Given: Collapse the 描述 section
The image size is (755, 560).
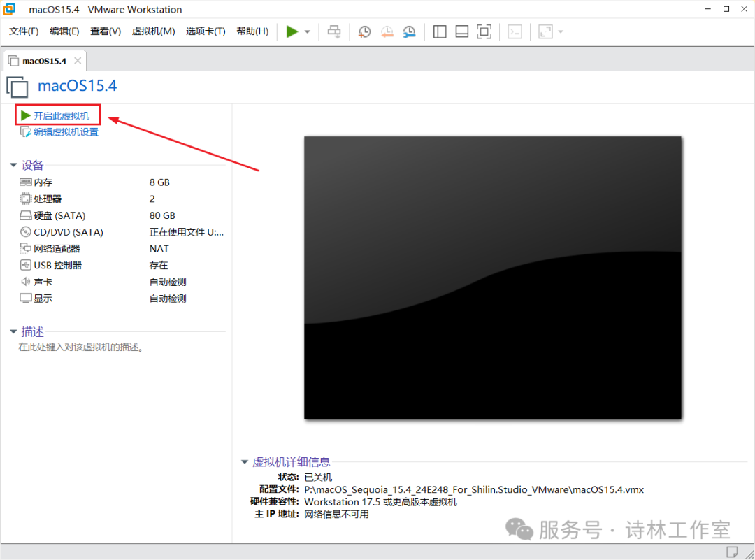Looking at the screenshot, I should click(x=13, y=331).
